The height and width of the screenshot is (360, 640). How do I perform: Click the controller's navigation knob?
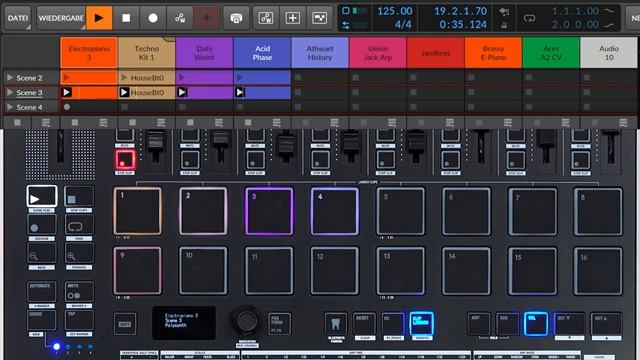click(247, 321)
